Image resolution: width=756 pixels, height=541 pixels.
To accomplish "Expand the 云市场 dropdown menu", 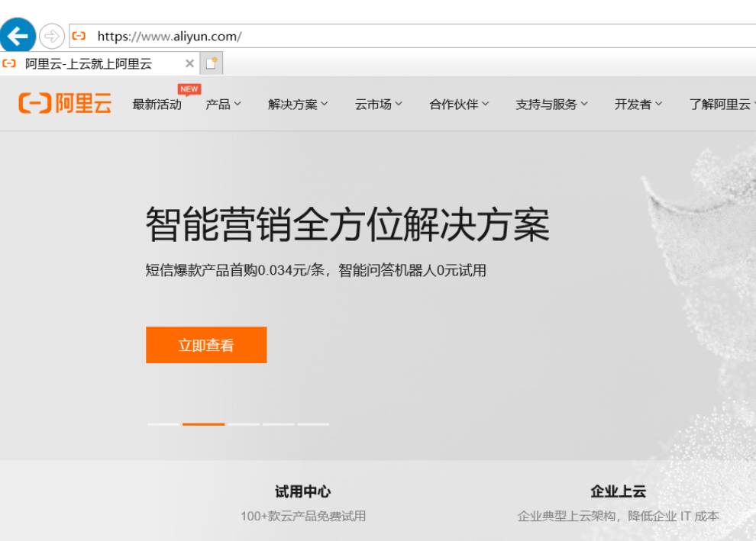I will [x=379, y=104].
